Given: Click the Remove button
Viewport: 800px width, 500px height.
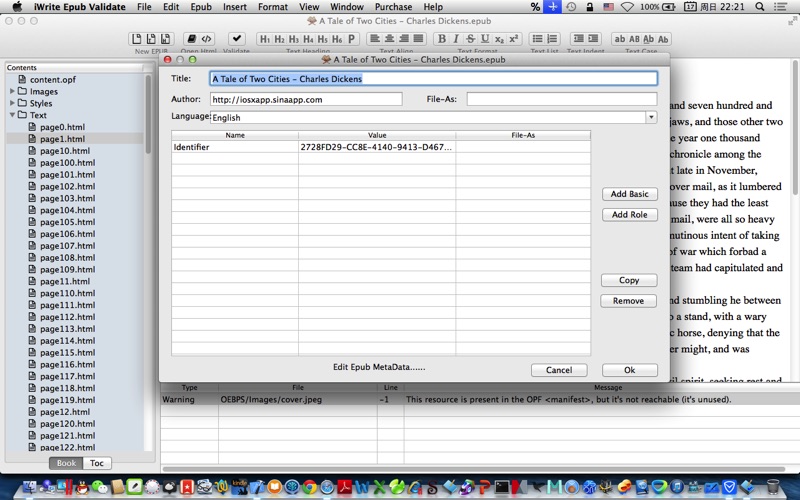Looking at the screenshot, I should [628, 301].
